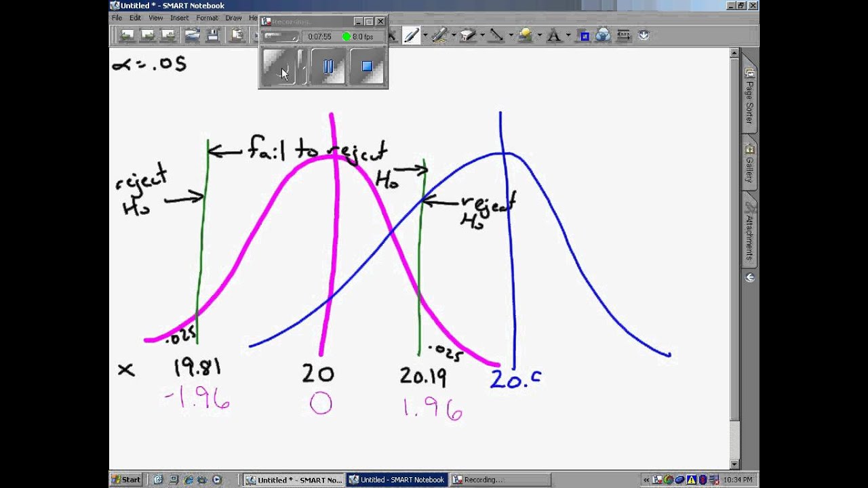Select the Pen tool in toolbar
This screenshot has width=868, height=488.
[x=411, y=35]
